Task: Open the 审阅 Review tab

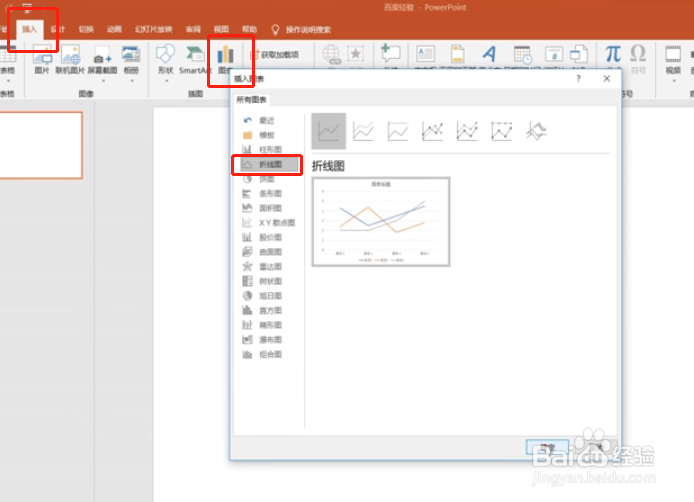Action: (x=193, y=29)
